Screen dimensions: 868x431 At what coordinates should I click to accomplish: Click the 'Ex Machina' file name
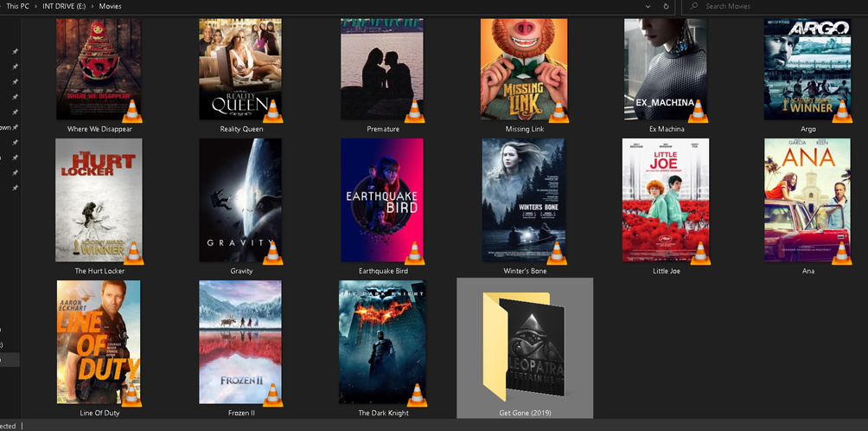667,129
